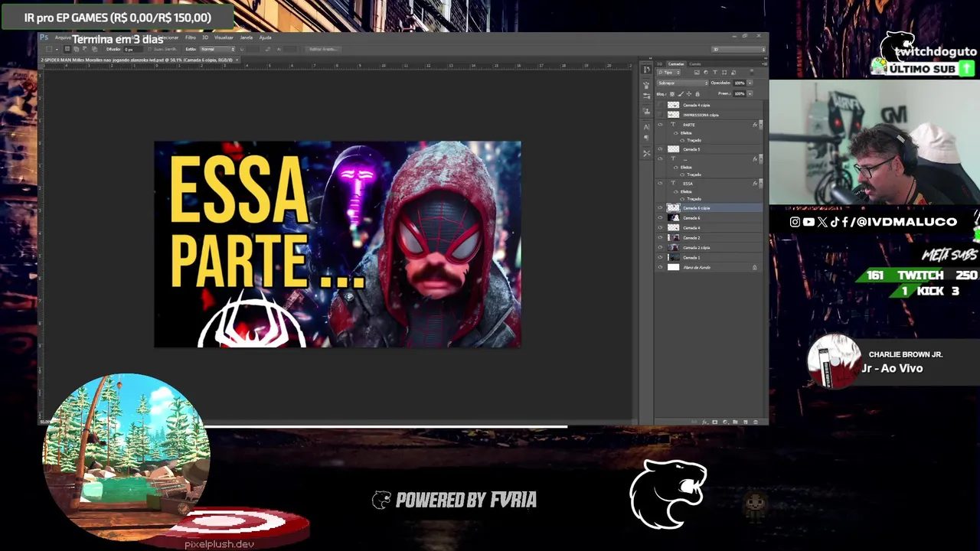Open the Brush presets icon in dock
Viewport: 980px width, 551px height.
(x=647, y=95)
